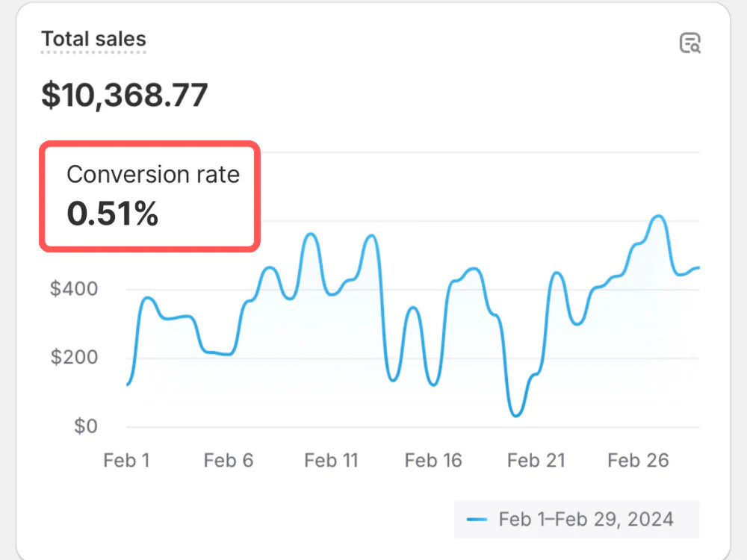747x560 pixels.
Task: Select Feb 1 on the x-axis
Action: tap(126, 461)
